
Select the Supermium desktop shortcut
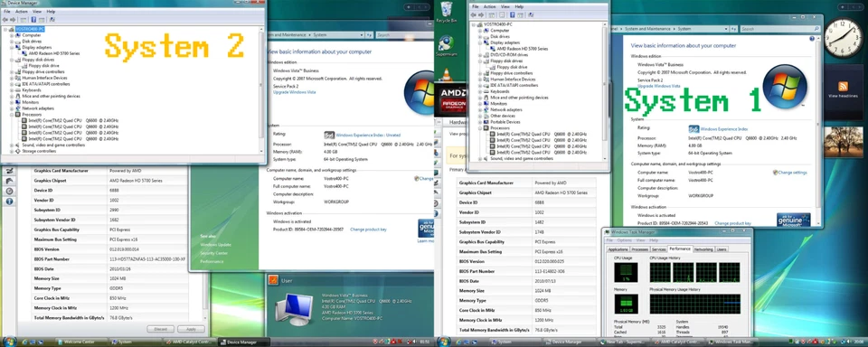[446, 46]
